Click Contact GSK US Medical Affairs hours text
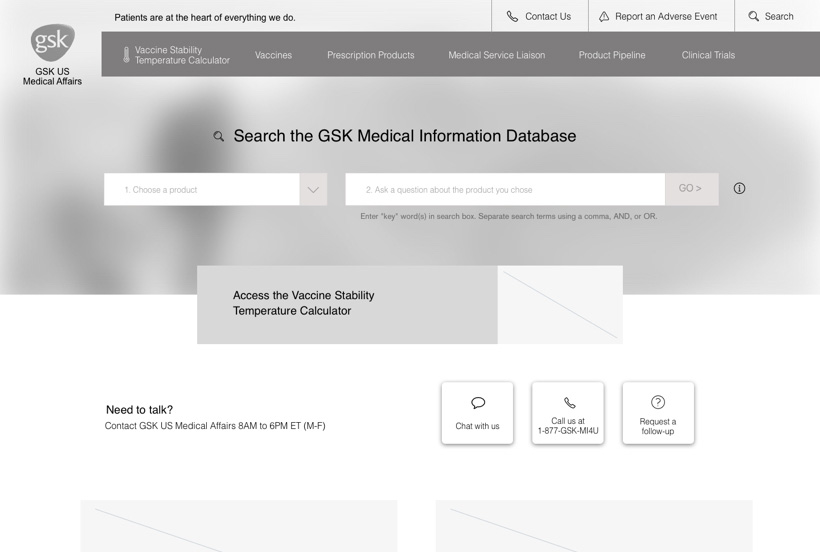 click(215, 426)
